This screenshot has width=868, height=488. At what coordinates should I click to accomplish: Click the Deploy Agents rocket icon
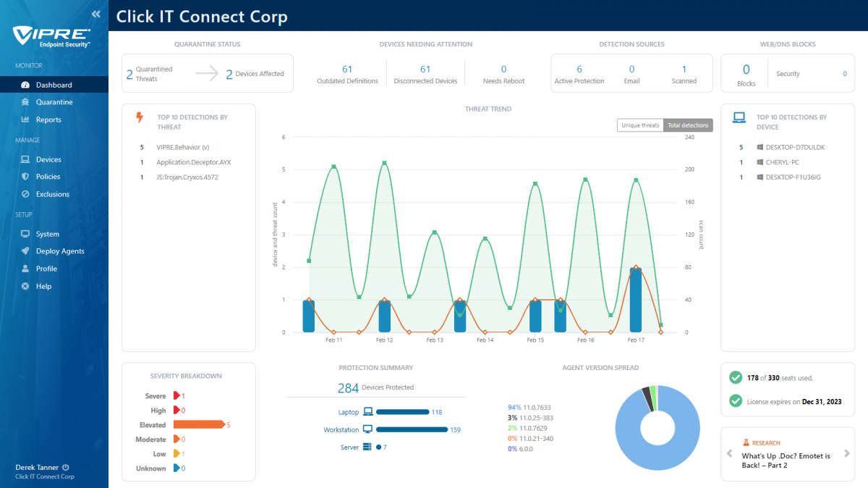click(x=25, y=251)
